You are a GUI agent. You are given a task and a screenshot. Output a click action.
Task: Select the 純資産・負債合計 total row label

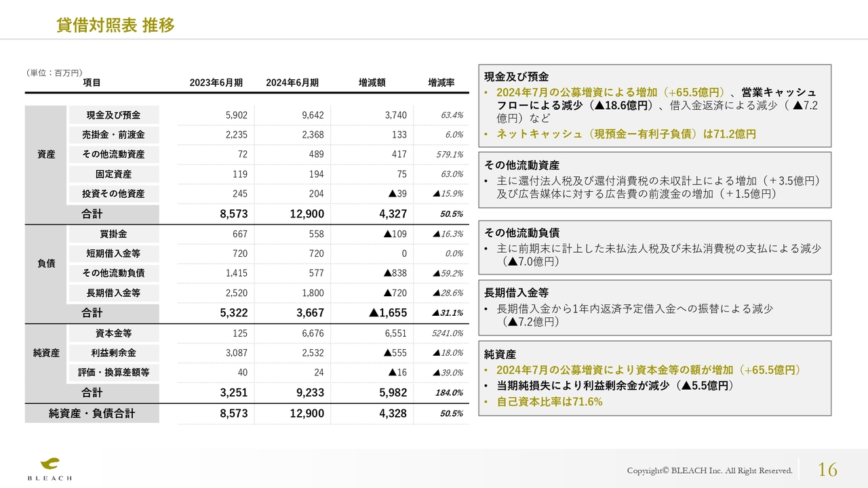pyautogui.click(x=92, y=413)
